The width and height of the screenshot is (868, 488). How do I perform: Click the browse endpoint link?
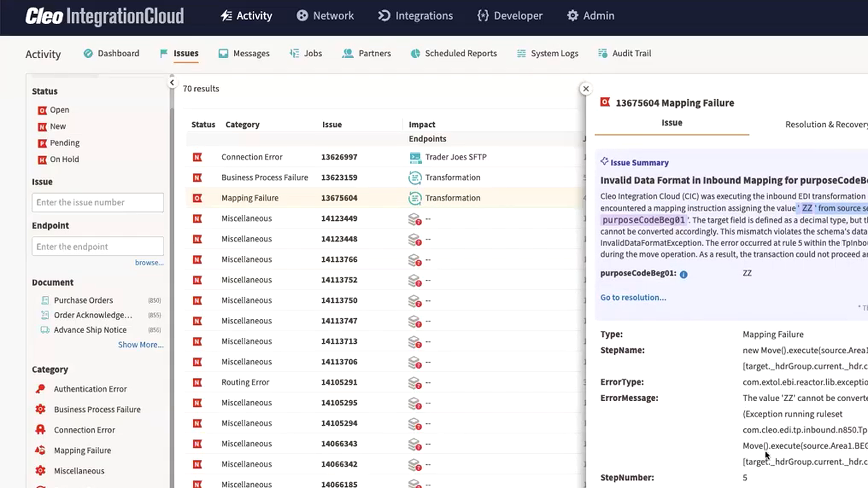coord(149,262)
